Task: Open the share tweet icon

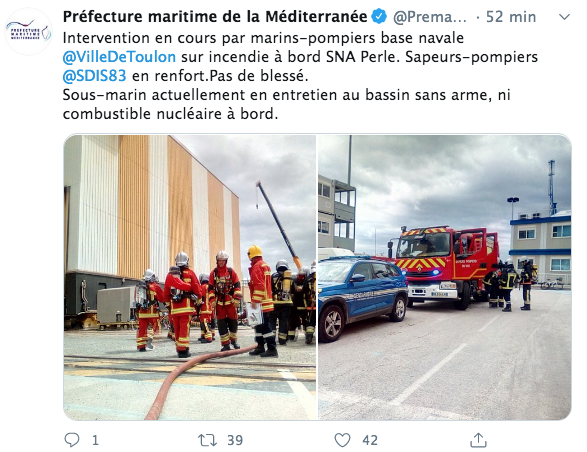Action: point(478,440)
